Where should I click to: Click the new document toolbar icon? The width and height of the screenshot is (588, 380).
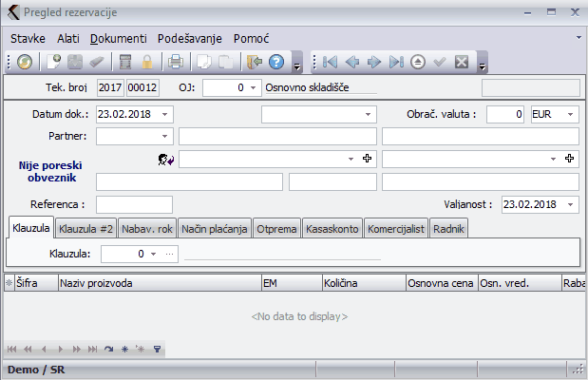pyautogui.click(x=55, y=63)
